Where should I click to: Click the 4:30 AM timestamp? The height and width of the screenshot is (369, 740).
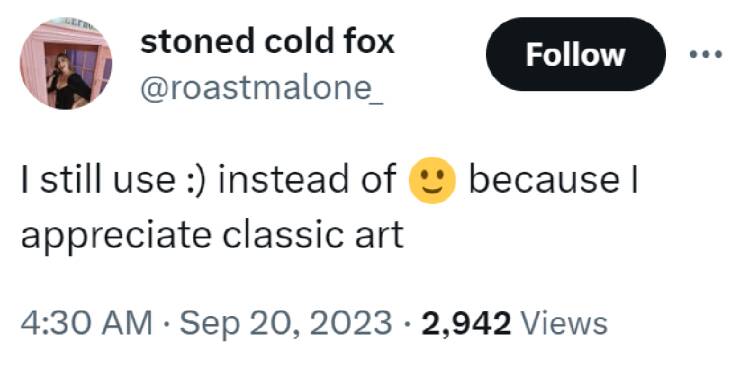tap(86, 324)
